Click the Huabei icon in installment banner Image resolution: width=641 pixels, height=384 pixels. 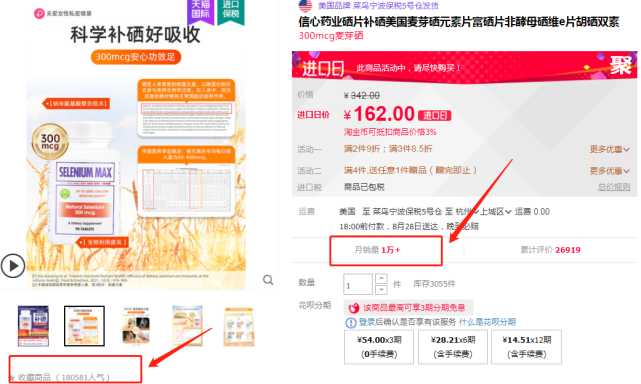pyautogui.click(x=354, y=308)
